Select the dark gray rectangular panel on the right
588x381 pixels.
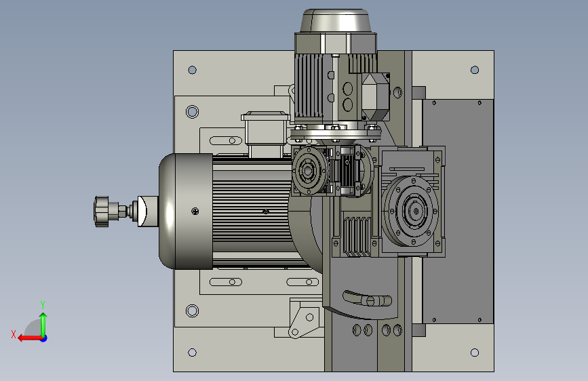458,211
